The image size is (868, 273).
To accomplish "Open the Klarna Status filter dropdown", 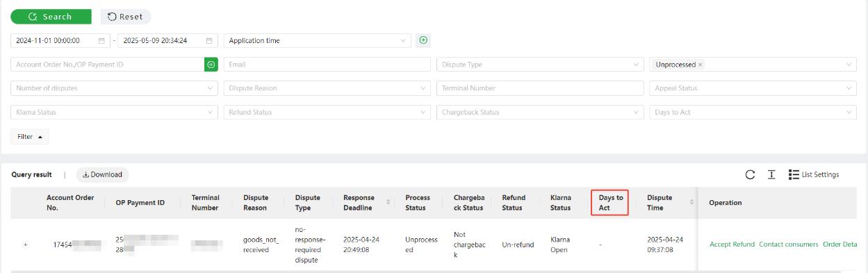I will (x=114, y=112).
